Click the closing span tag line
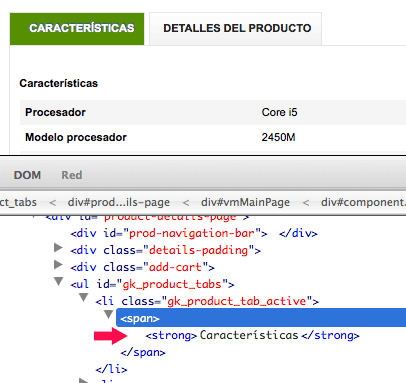 click(x=143, y=352)
